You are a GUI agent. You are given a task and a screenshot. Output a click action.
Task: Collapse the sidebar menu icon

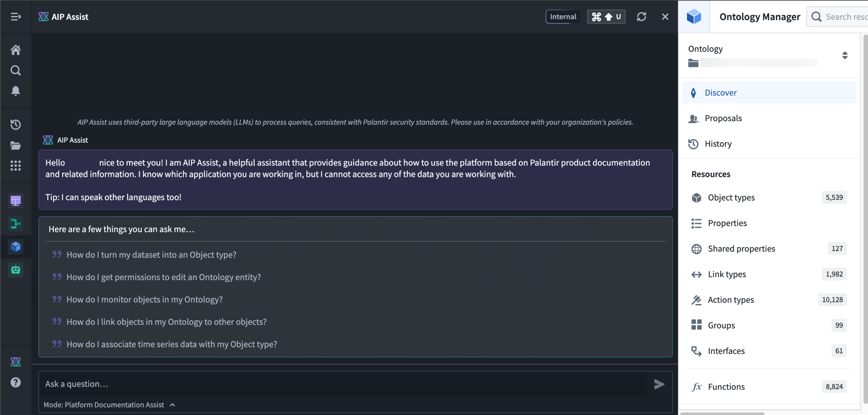click(x=16, y=17)
